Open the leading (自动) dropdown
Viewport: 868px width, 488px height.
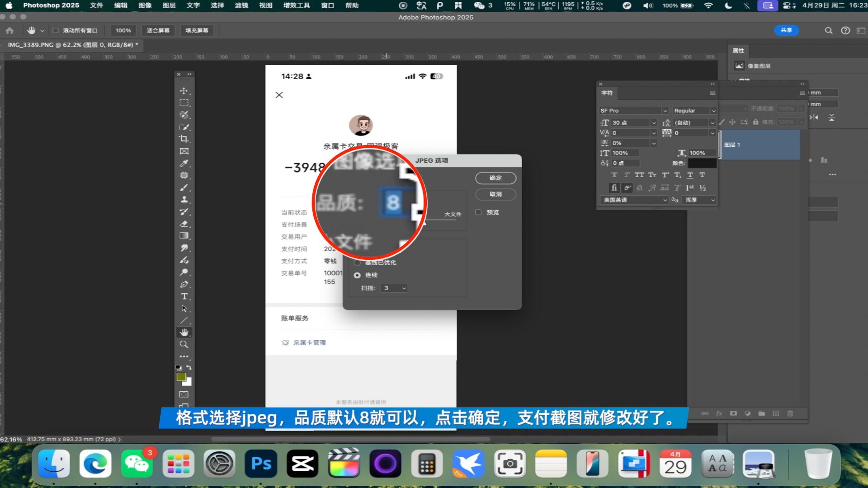coord(712,123)
